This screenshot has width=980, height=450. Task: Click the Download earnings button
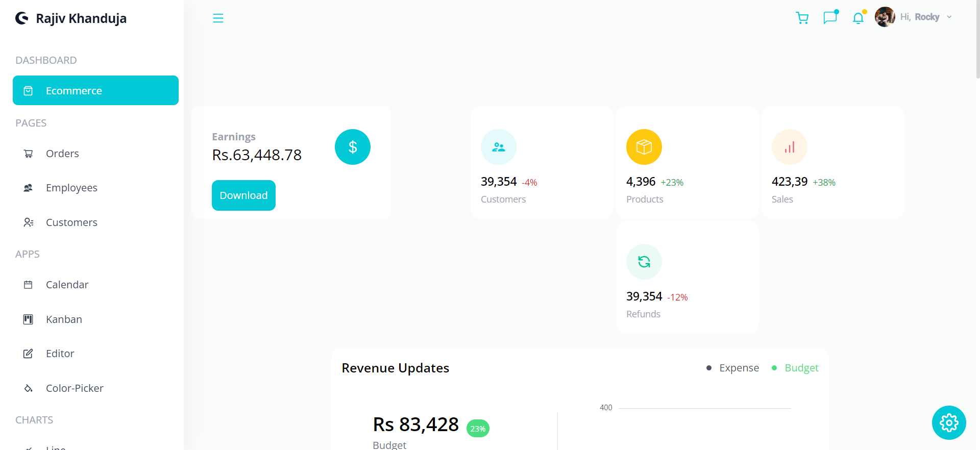tap(243, 195)
